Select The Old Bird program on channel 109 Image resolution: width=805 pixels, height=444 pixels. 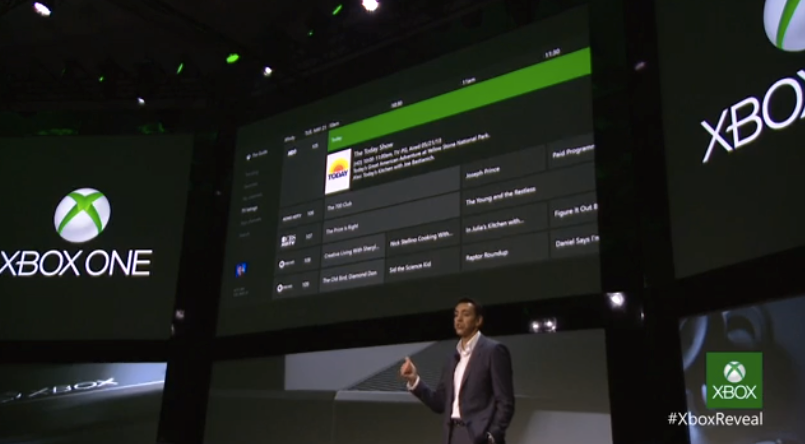tap(352, 278)
